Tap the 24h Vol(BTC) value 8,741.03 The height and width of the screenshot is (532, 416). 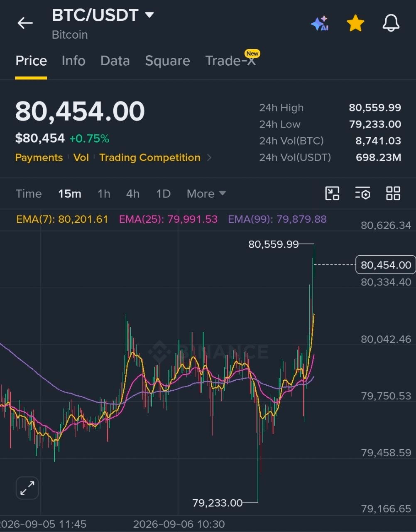[x=378, y=141]
